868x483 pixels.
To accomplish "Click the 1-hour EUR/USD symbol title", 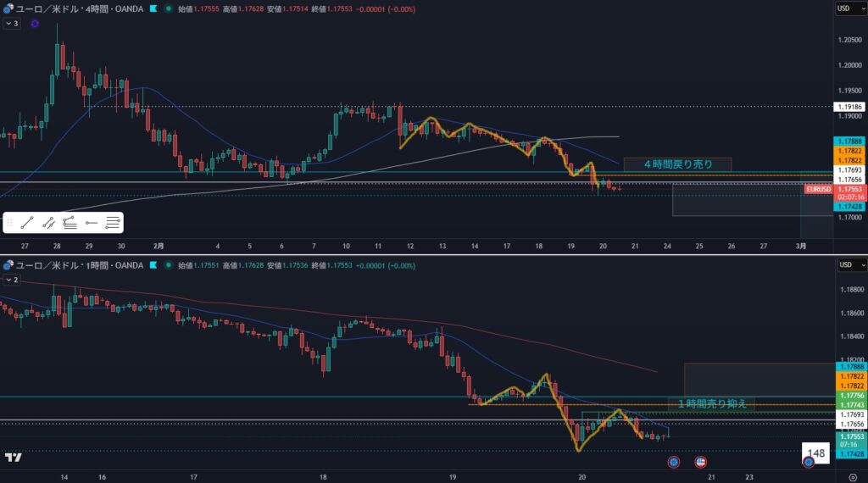I will [x=76, y=264].
